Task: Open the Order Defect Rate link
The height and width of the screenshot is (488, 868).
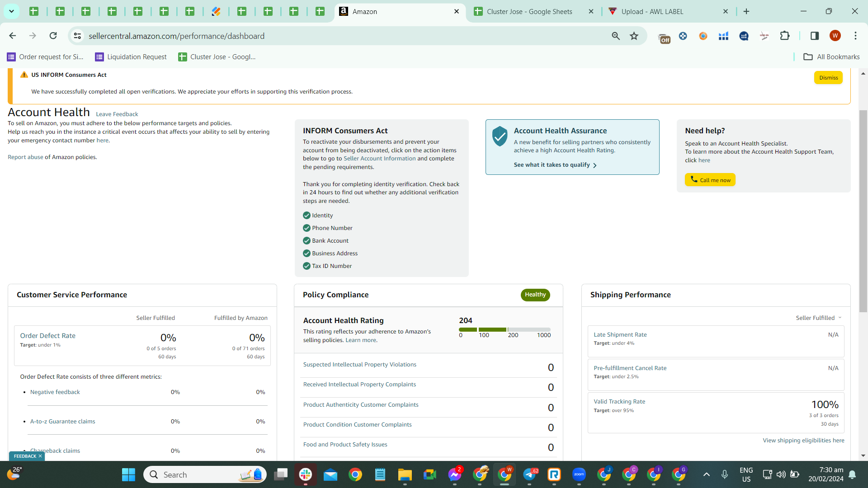Action: (48, 336)
